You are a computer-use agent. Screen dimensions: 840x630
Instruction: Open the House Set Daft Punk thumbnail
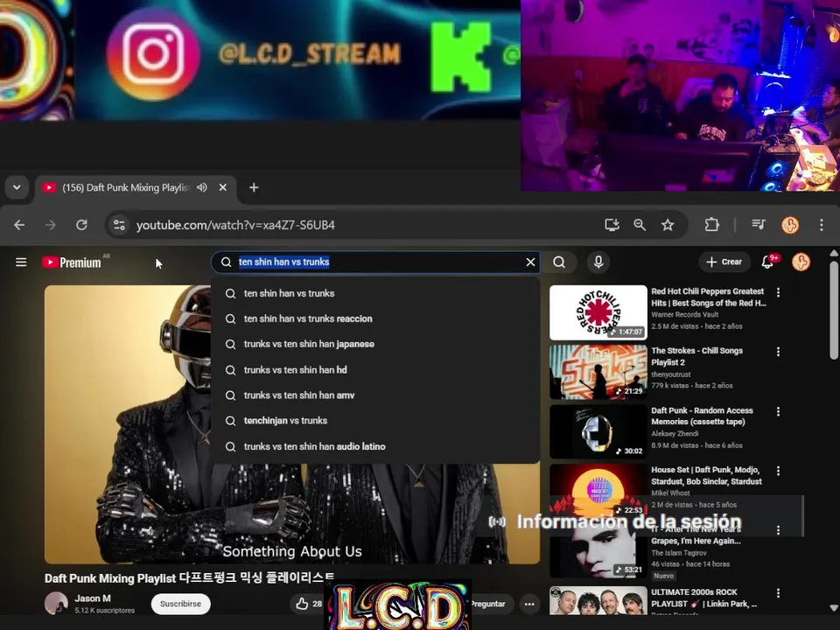(598, 490)
